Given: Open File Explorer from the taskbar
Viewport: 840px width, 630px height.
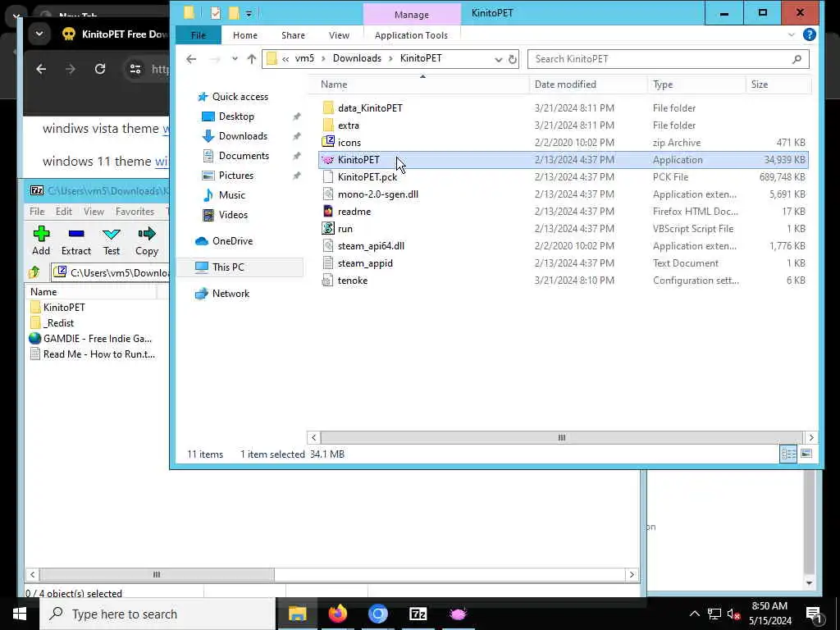Looking at the screenshot, I should 297,614.
